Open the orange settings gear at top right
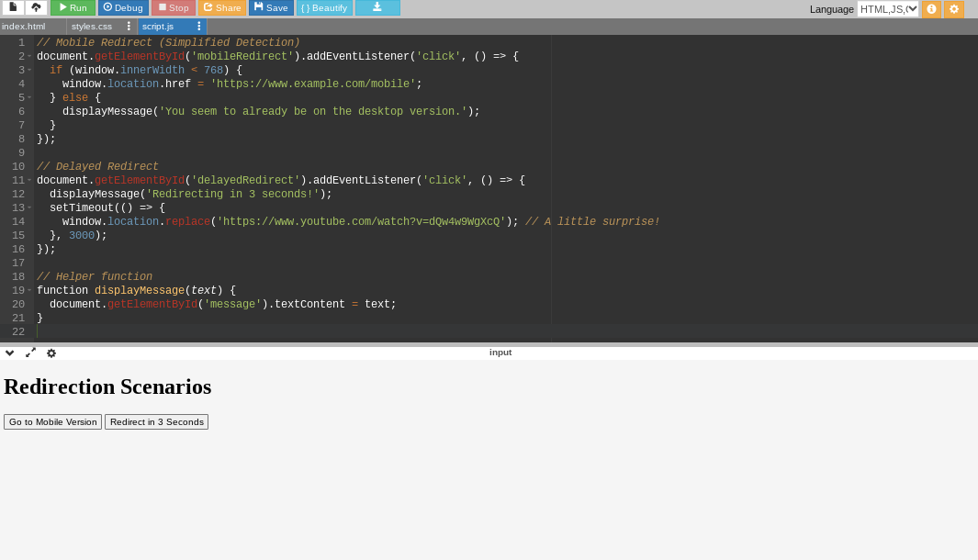The height and width of the screenshot is (560, 978). [954, 9]
